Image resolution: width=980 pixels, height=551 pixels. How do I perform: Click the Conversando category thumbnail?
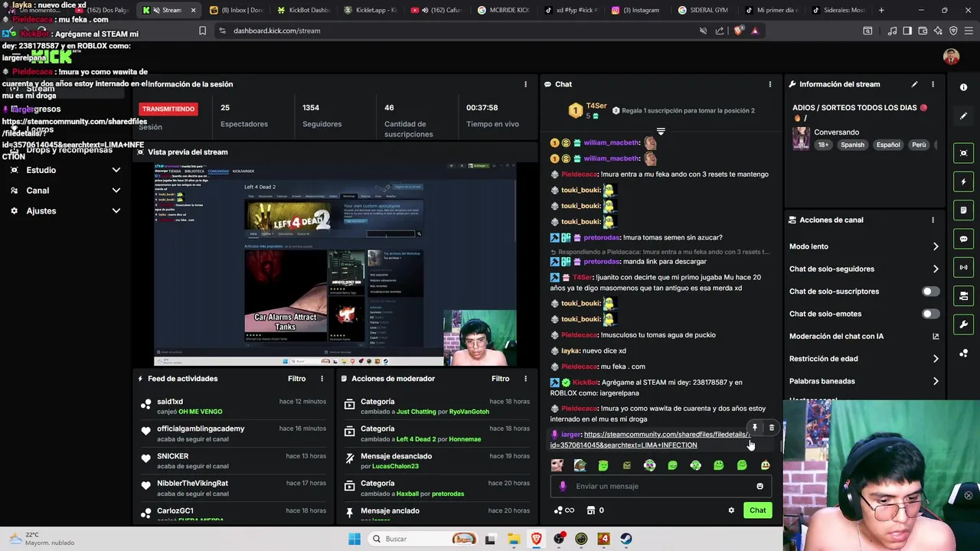(802, 138)
